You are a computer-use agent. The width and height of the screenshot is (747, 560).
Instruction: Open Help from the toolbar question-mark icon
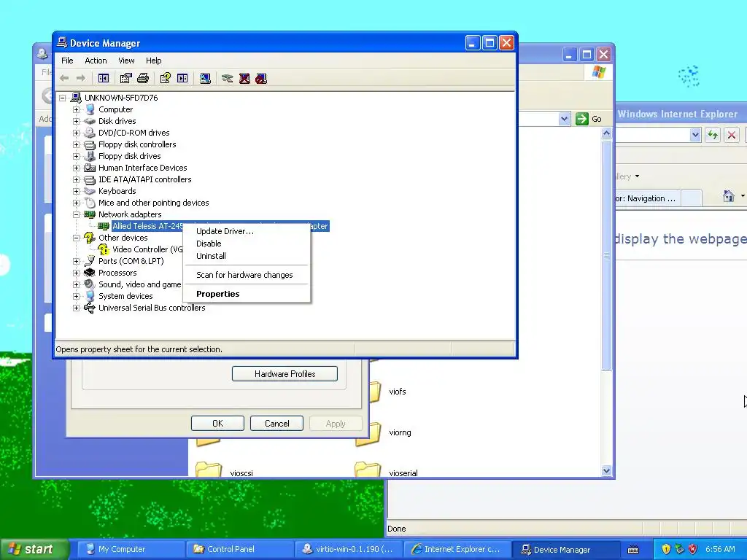[x=166, y=78]
